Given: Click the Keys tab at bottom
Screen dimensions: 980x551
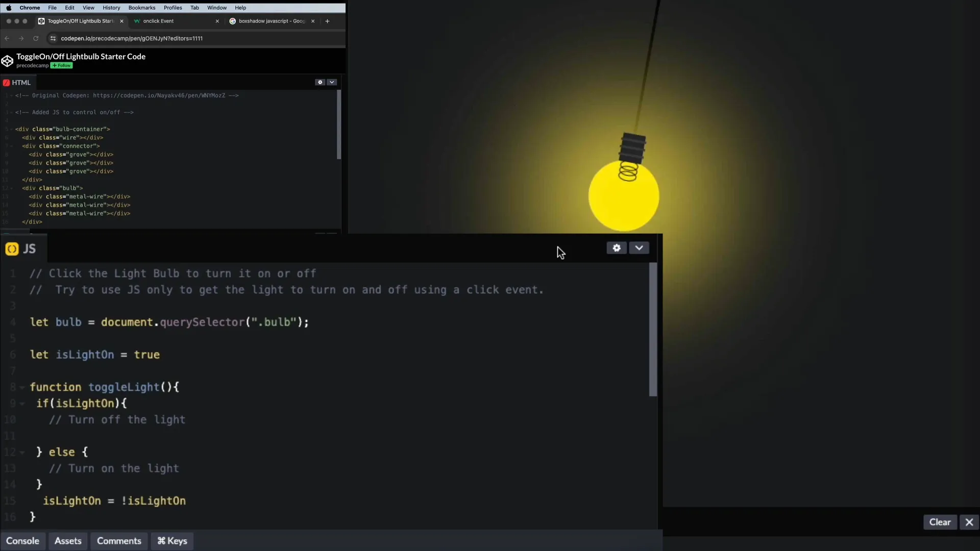Looking at the screenshot, I should [173, 540].
